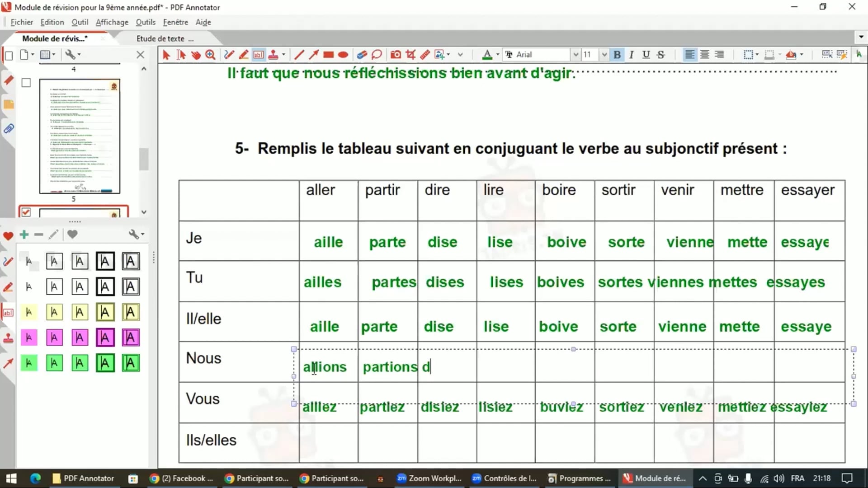Activate the Lasso selection tool

point(377,55)
